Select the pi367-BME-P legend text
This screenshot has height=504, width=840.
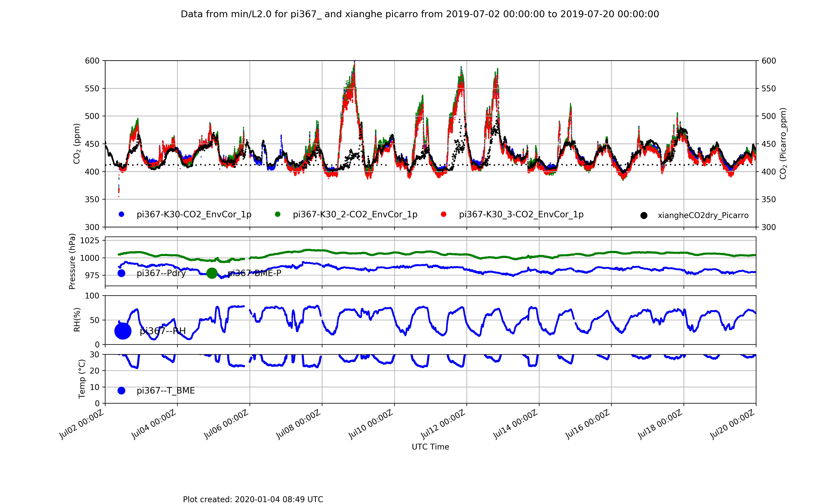tap(254, 273)
